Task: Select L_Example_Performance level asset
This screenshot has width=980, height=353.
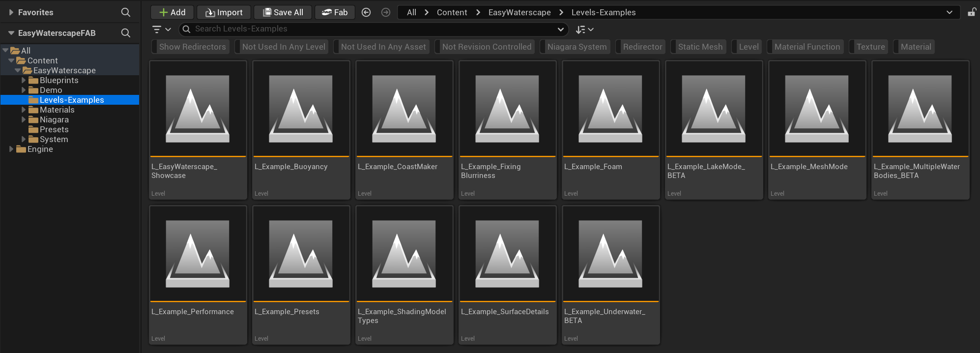Action: point(198,275)
